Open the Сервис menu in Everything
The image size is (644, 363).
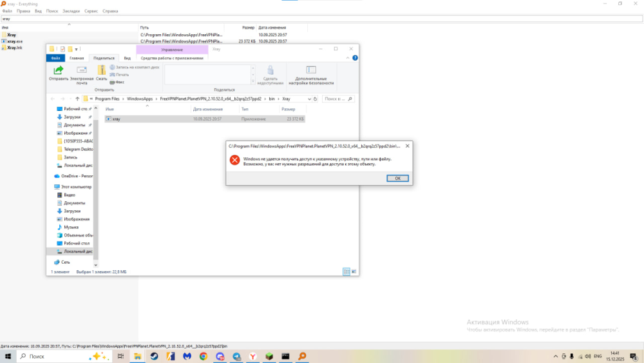(91, 11)
